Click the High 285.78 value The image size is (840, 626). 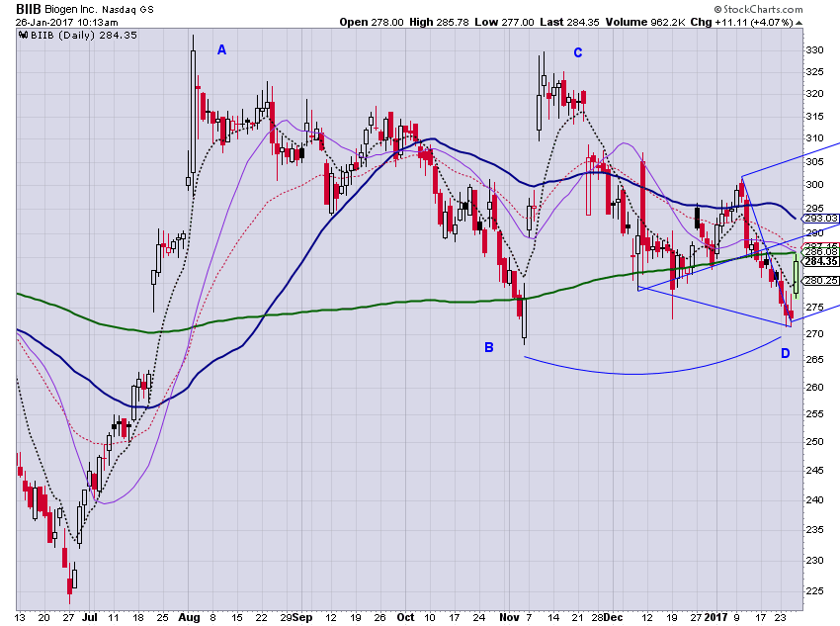pos(440,23)
